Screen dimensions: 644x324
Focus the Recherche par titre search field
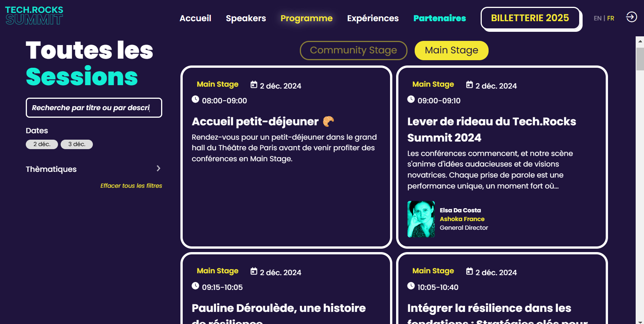pos(94,108)
